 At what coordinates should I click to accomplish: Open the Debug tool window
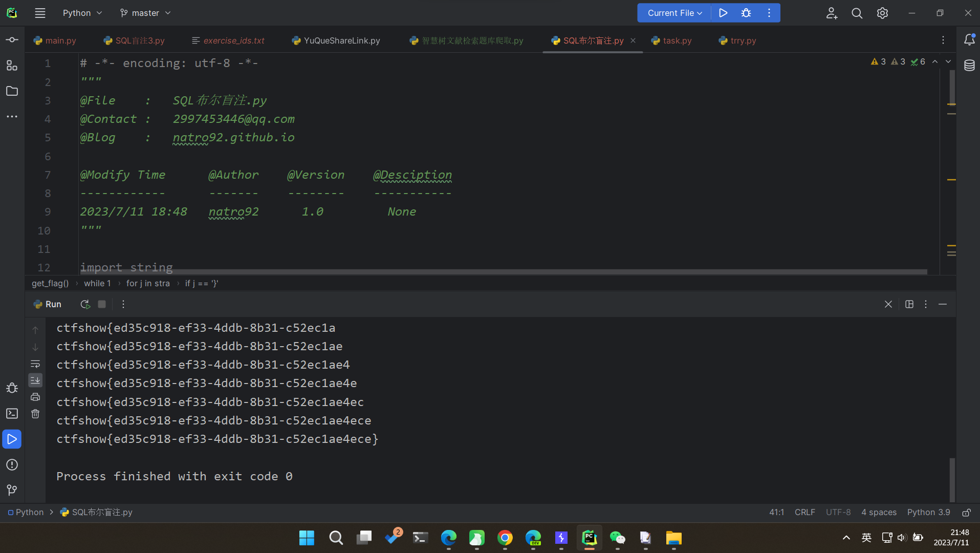(x=12, y=388)
